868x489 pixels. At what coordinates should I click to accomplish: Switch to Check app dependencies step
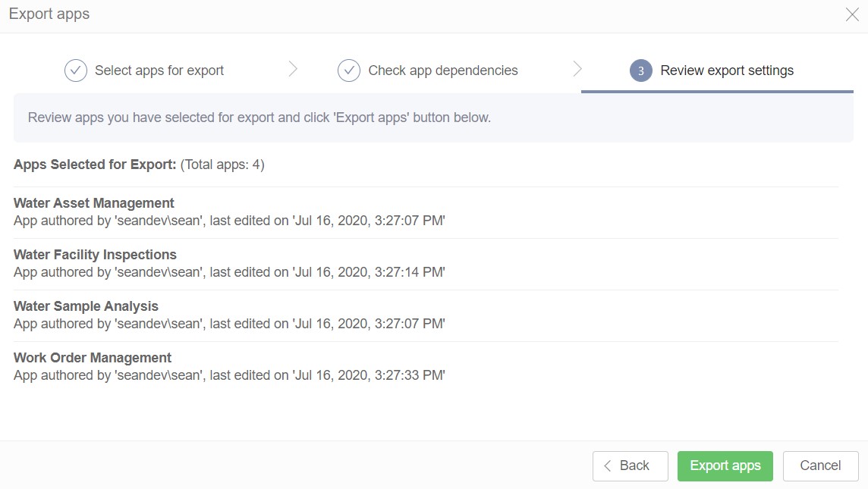[443, 71]
